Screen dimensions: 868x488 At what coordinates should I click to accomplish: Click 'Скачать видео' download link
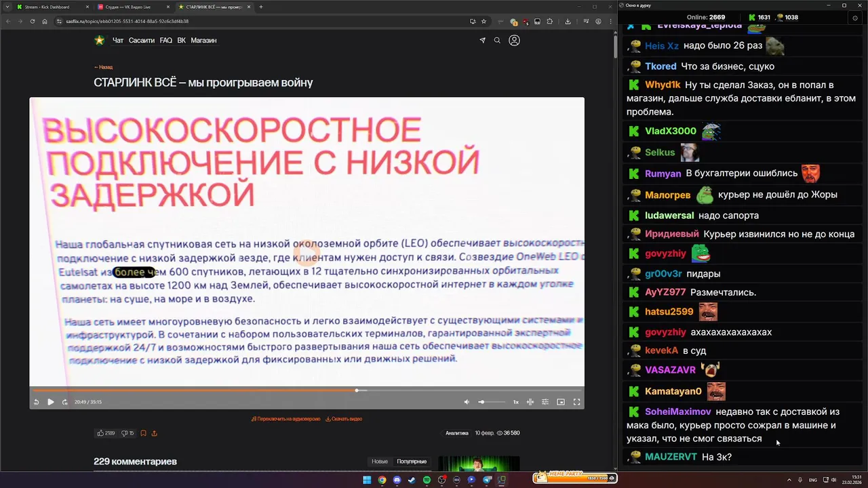(344, 419)
